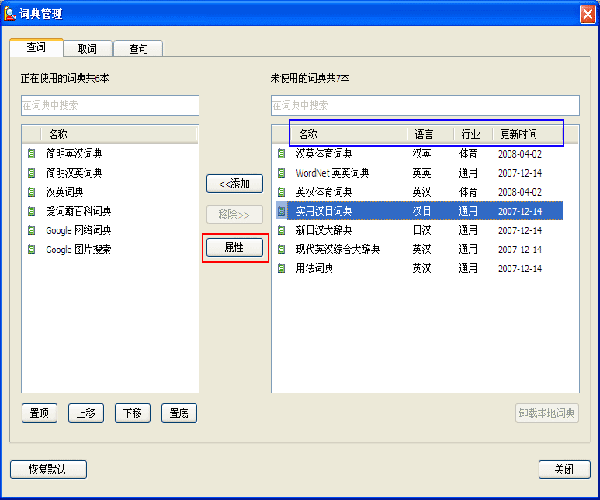Click the book icon beside 现代英汉综合大辞典
This screenshot has height=500, width=600.
pos(281,249)
